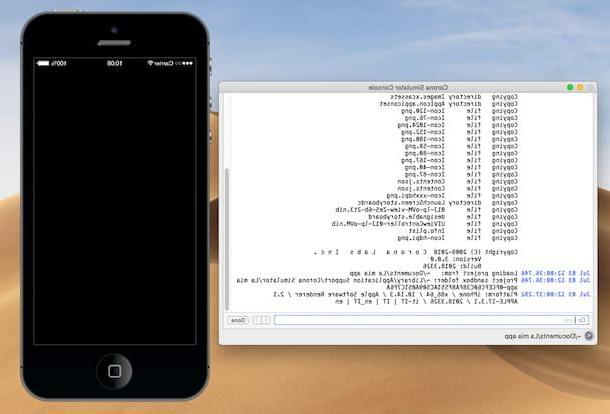Open the magnifier search options in find field

click(582, 320)
